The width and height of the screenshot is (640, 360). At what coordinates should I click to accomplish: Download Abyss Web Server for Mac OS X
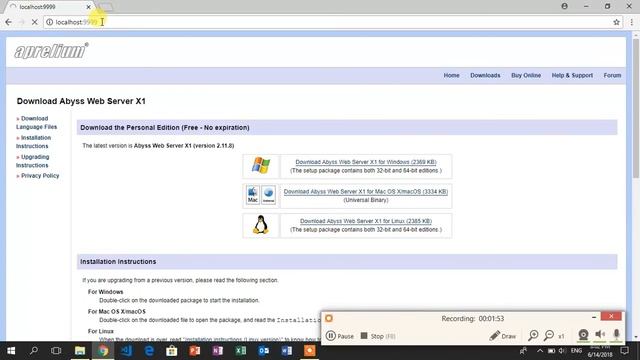coord(366,191)
